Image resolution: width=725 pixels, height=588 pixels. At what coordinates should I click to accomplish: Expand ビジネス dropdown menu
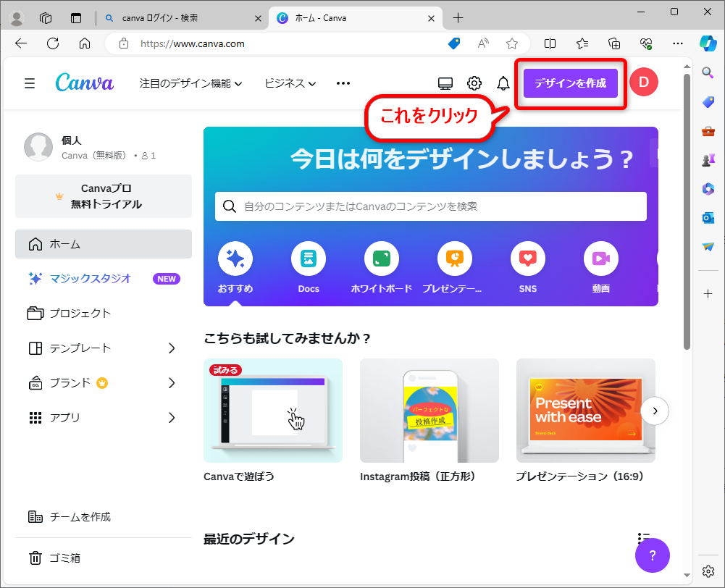290,83
